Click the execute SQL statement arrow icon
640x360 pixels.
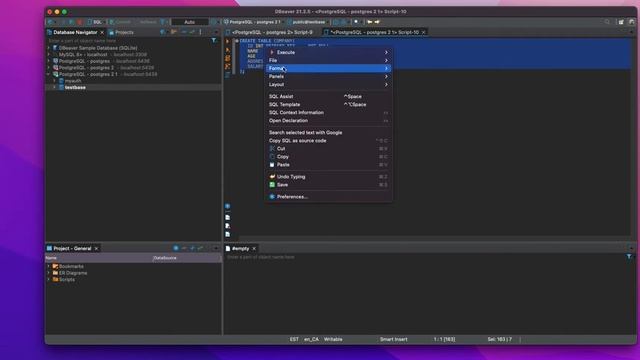pyautogui.click(x=228, y=41)
